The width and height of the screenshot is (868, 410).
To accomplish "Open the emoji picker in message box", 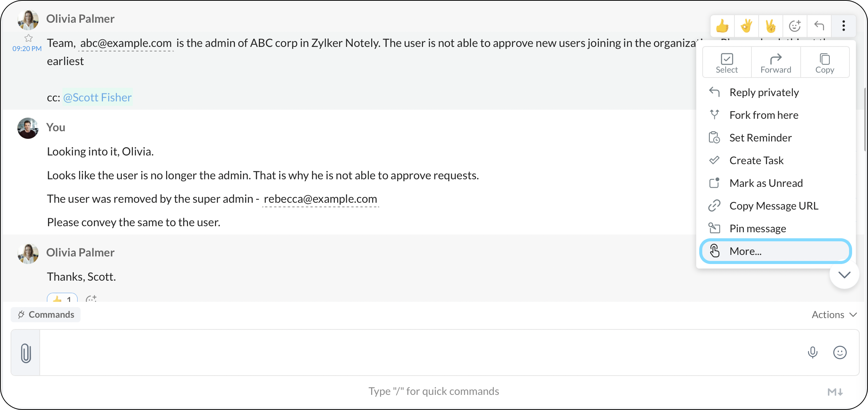I will tap(840, 353).
